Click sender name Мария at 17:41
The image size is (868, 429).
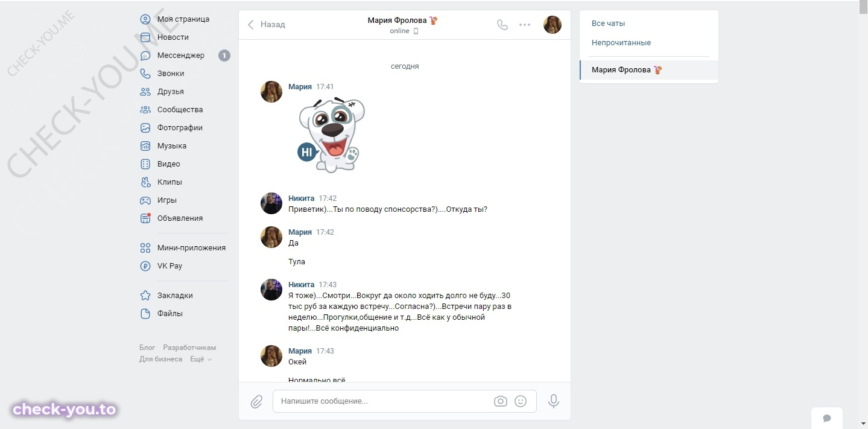[300, 87]
